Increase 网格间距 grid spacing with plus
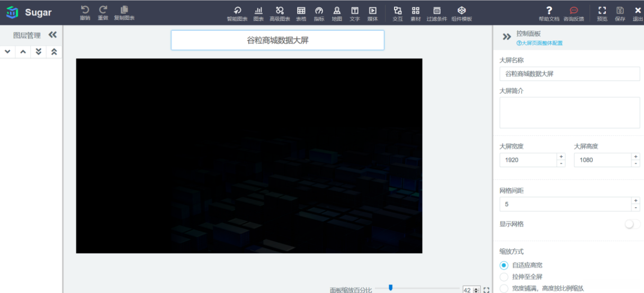 pyautogui.click(x=636, y=201)
